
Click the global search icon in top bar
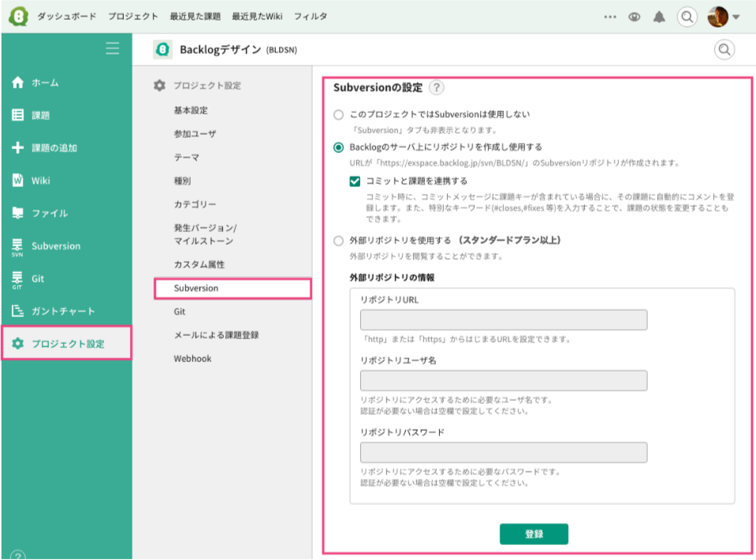pos(687,17)
